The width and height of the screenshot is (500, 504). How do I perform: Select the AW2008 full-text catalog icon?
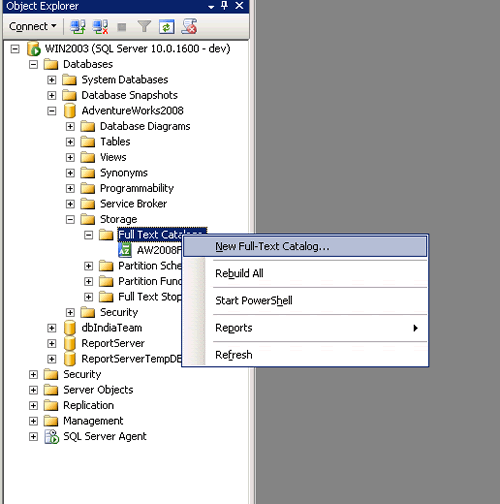[125, 250]
